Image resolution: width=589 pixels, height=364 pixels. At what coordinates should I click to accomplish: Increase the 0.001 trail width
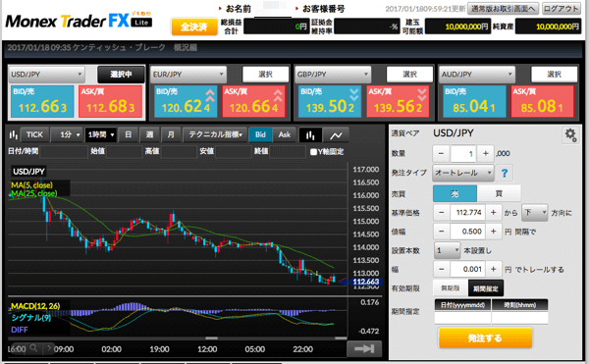click(x=493, y=269)
